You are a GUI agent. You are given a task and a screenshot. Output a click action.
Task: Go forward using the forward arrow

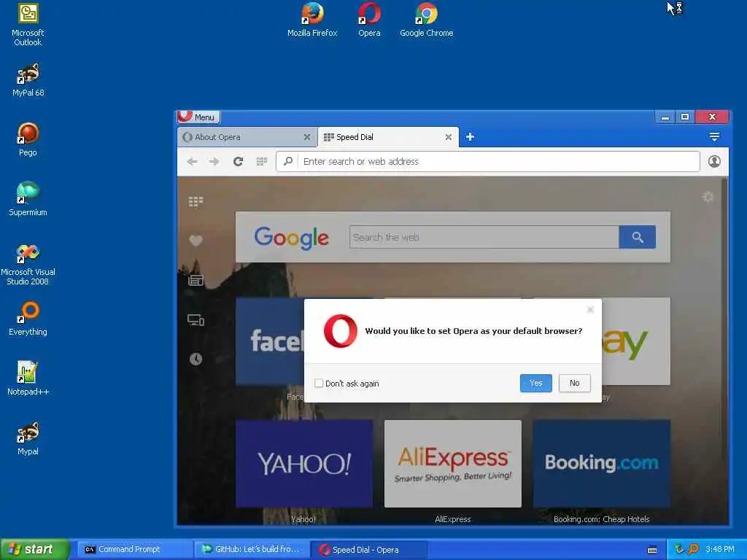(x=214, y=161)
